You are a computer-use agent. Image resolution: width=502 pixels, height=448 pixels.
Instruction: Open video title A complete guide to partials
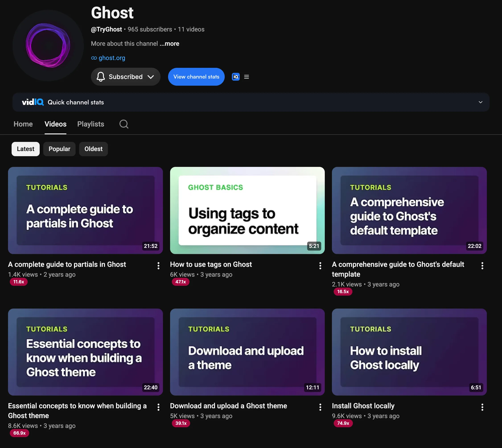point(67,264)
